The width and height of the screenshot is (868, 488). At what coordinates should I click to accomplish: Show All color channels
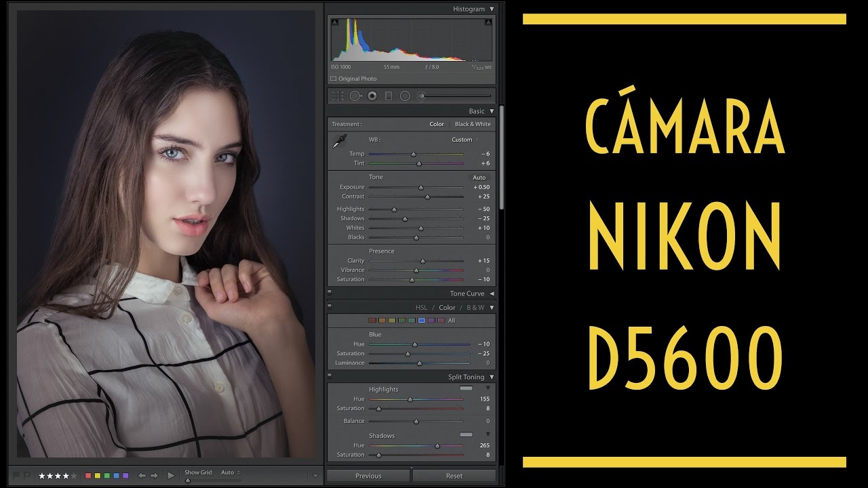click(452, 321)
